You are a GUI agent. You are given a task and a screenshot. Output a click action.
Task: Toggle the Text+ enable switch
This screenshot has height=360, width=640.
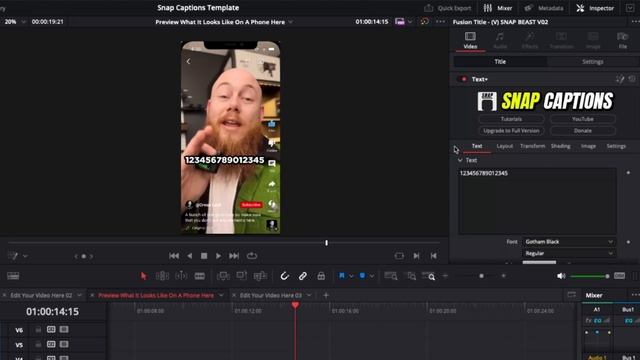(x=463, y=79)
